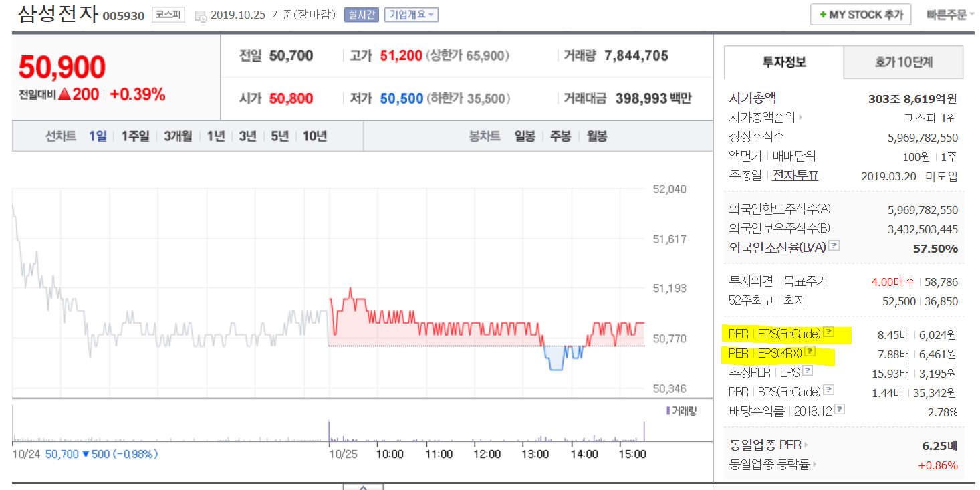Show the 일봉 candle chart
This screenshot has height=490, width=980.
tap(525, 136)
